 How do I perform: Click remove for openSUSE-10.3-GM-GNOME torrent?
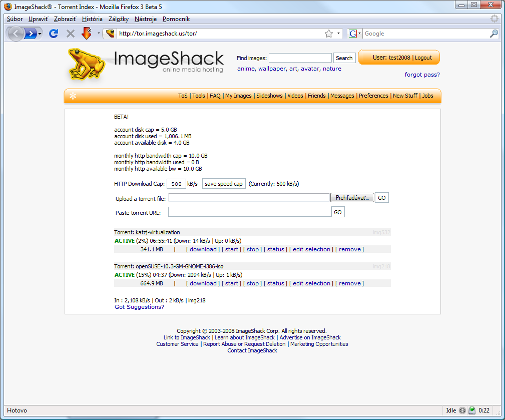(349, 283)
